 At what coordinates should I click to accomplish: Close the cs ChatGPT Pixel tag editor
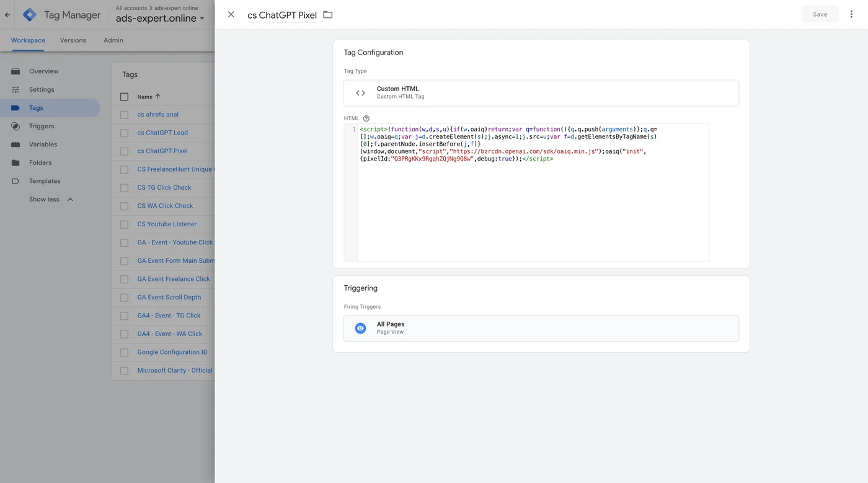(231, 14)
